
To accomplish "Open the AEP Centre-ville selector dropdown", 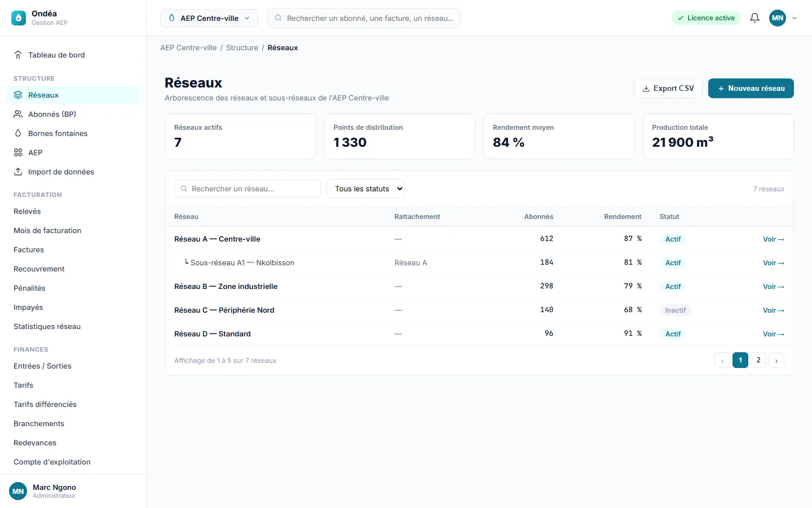I will (x=209, y=18).
